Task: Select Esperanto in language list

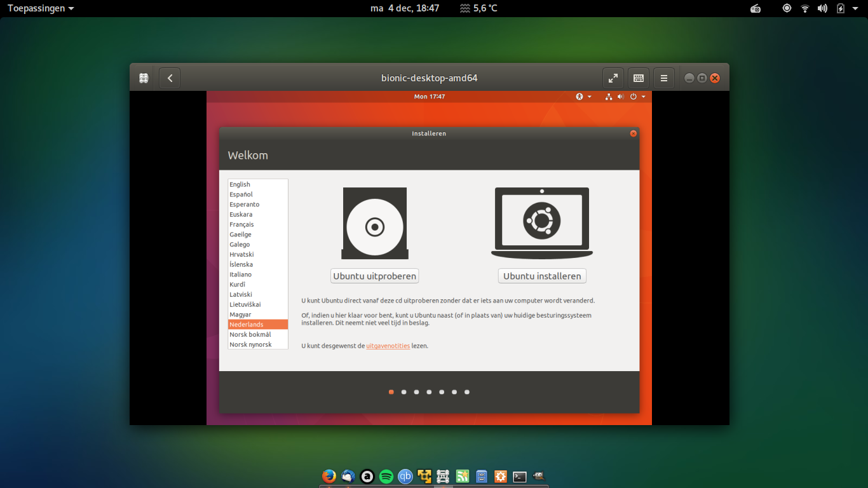Action: [258, 205]
